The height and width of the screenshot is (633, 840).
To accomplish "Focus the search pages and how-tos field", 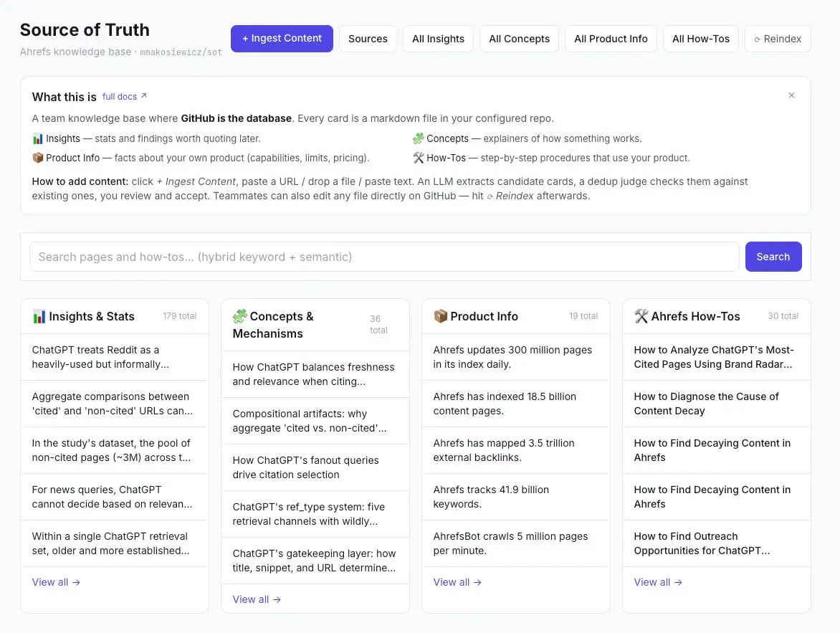I will click(384, 257).
